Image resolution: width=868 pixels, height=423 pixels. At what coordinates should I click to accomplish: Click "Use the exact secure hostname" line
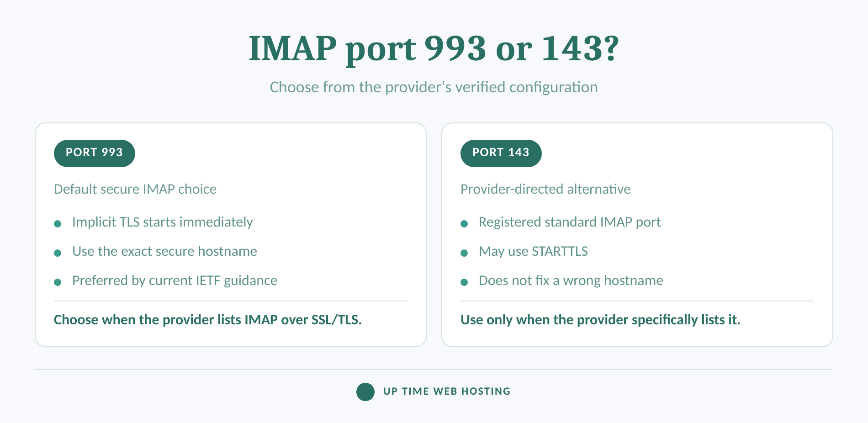(x=164, y=251)
